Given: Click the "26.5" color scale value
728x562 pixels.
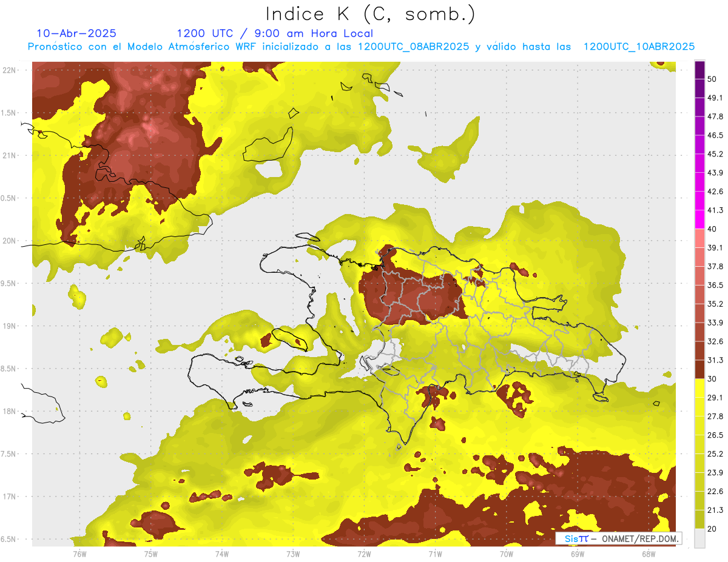Looking at the screenshot, I should point(715,436).
